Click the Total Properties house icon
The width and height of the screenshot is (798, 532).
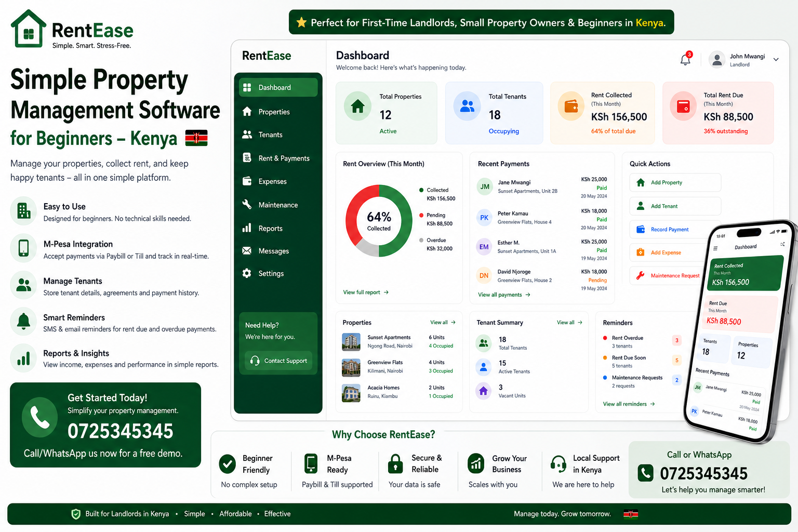[x=358, y=106]
